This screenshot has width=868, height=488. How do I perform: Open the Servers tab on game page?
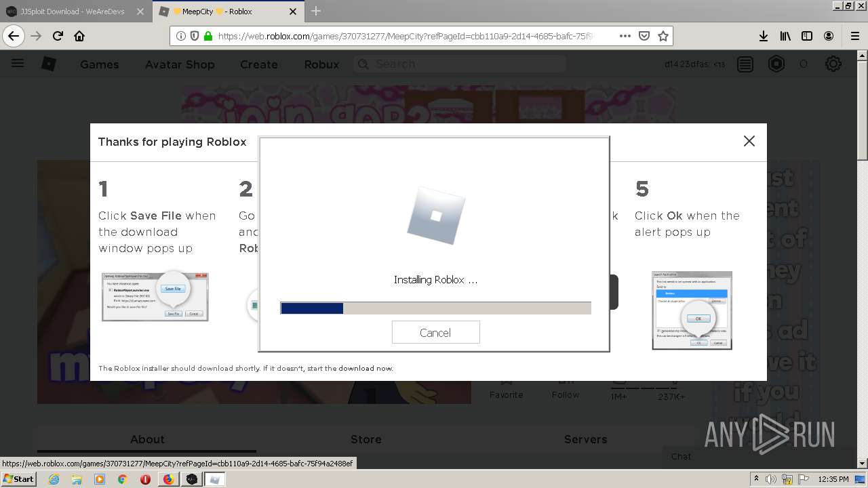click(585, 439)
